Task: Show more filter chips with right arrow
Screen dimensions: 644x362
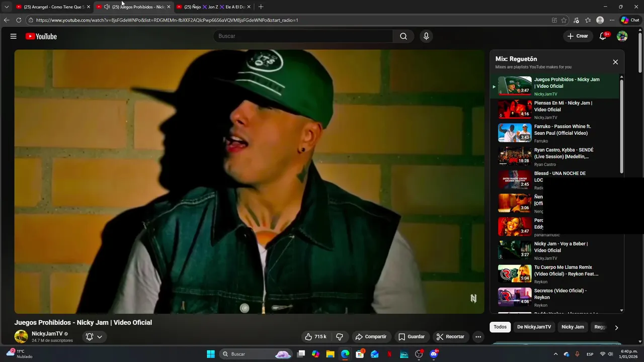Action: [x=616, y=327]
